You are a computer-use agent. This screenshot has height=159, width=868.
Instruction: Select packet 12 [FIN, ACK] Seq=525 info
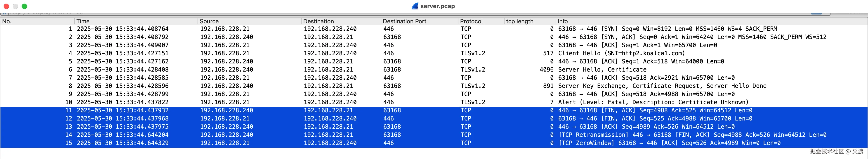click(x=655, y=118)
